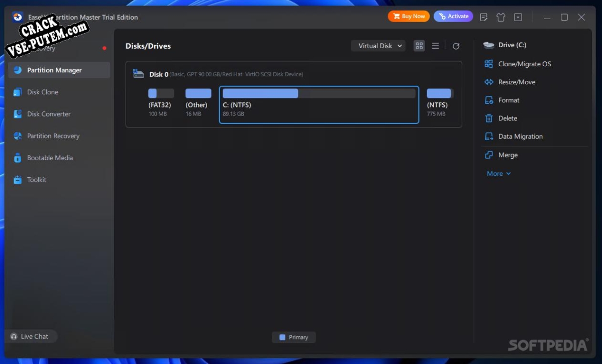Viewport: 602px width, 364px height.
Task: Click the Toolkit sidebar icon
Action: tap(18, 180)
